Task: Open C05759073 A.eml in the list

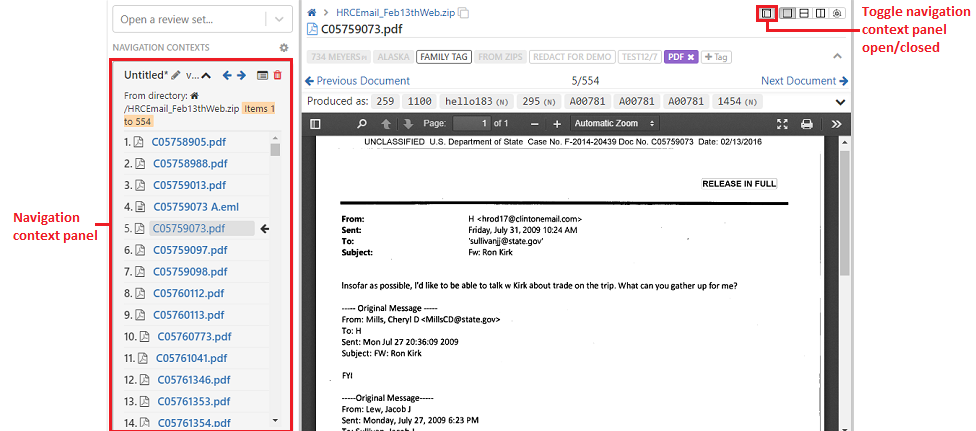Action: pos(196,207)
